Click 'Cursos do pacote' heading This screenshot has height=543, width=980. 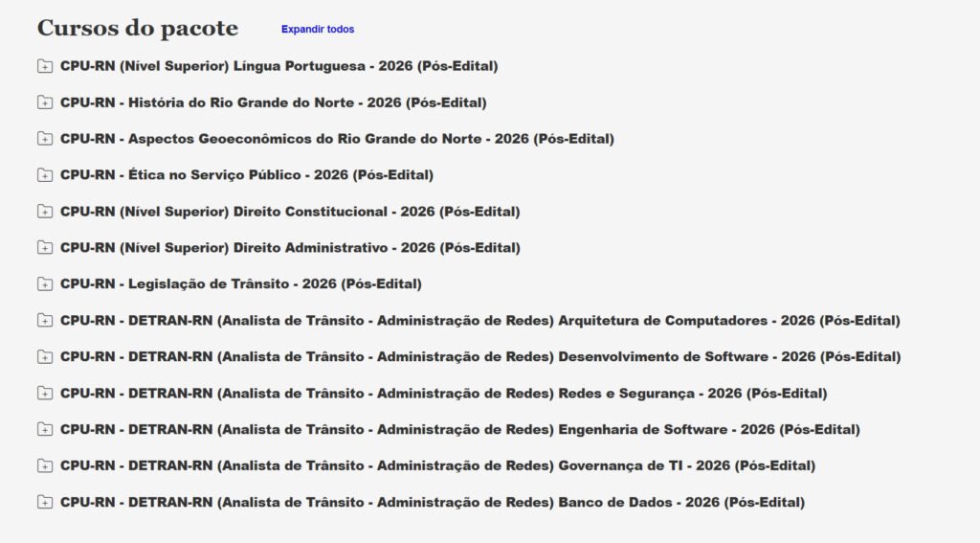[x=138, y=29]
